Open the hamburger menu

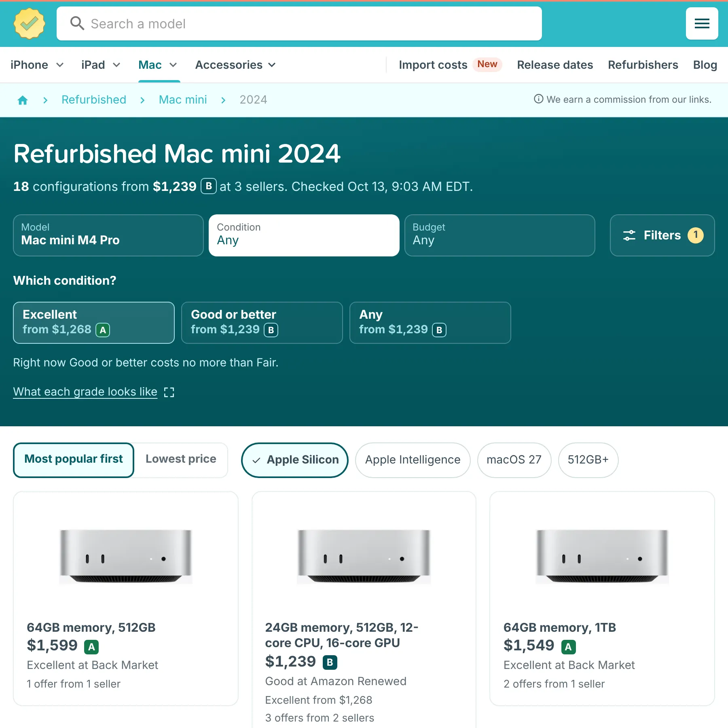[702, 23]
